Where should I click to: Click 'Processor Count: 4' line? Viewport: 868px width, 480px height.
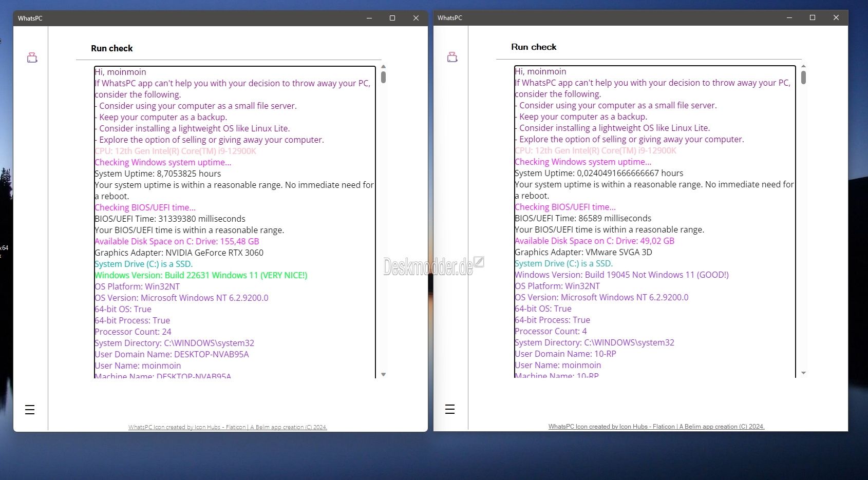point(551,331)
